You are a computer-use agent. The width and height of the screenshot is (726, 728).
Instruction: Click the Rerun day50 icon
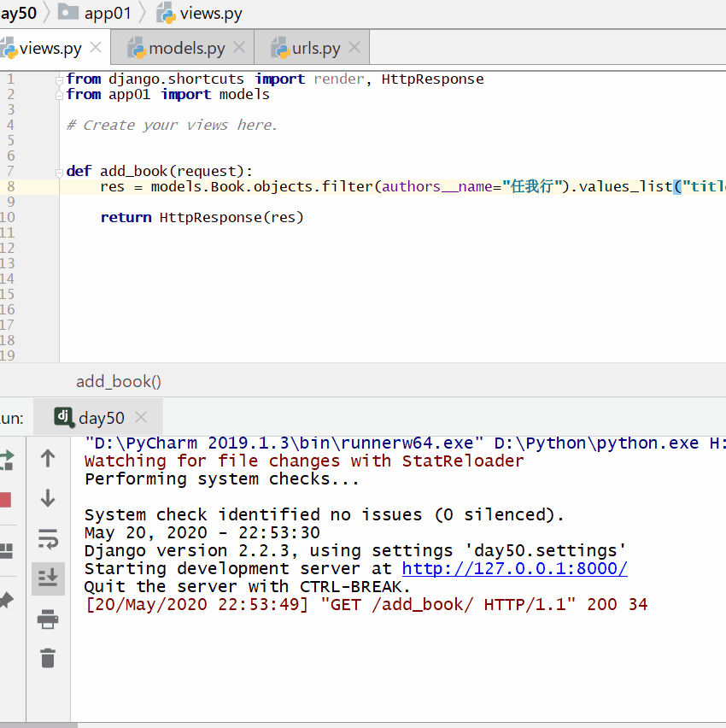point(5,460)
